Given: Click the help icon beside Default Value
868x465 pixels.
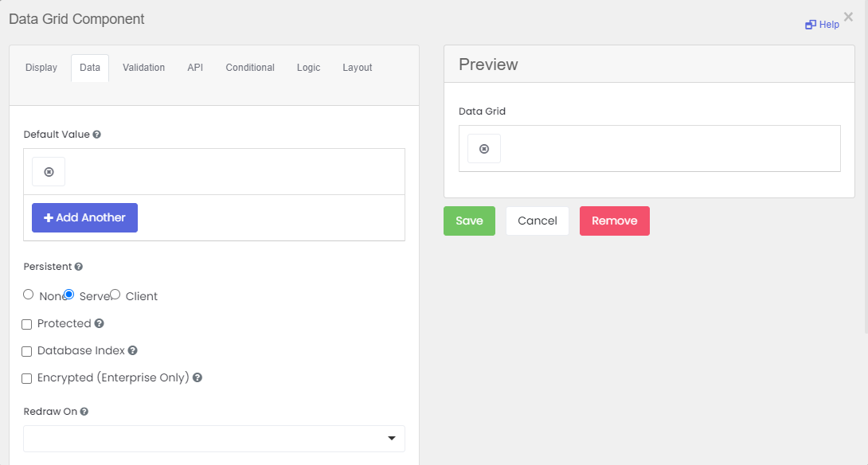Looking at the screenshot, I should [96, 135].
